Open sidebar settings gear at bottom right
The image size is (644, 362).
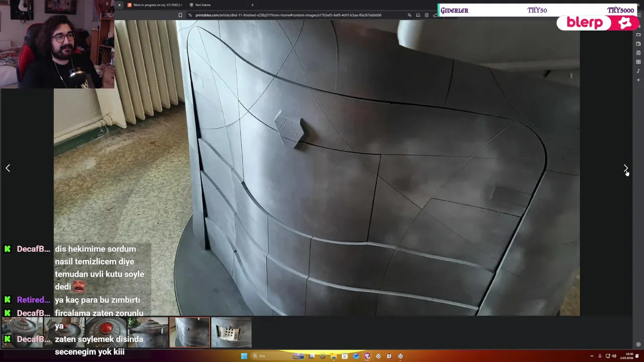coord(638,344)
